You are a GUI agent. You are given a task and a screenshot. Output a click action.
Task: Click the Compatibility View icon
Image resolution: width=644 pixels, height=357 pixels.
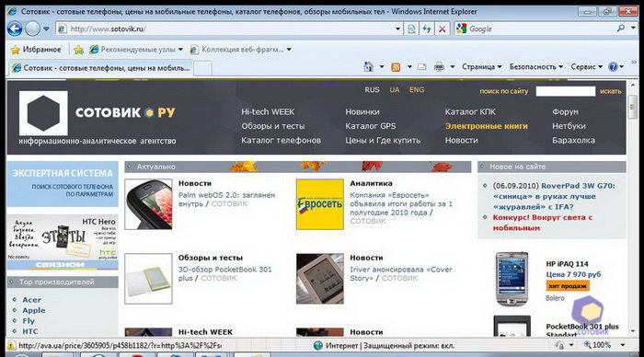coord(411,29)
